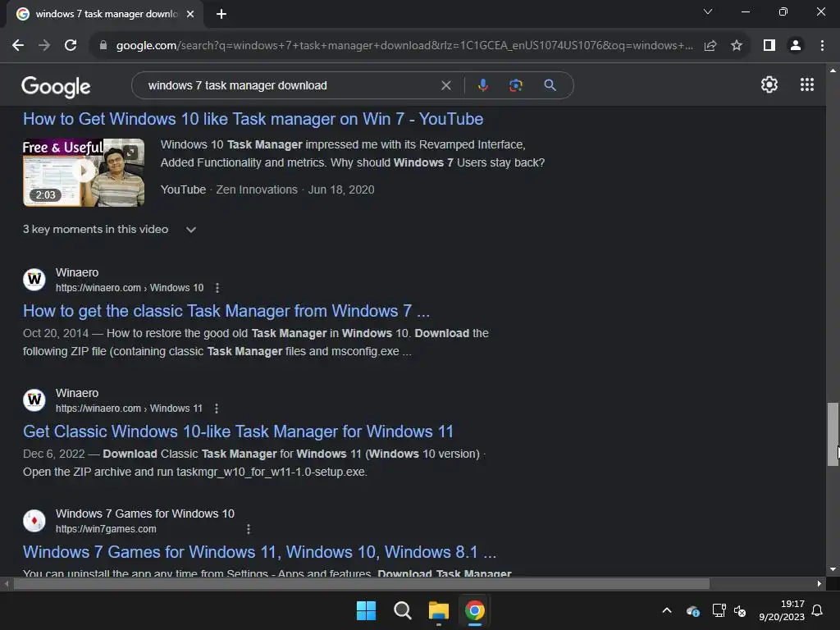The width and height of the screenshot is (840, 630).
Task: Select the windows 7 task manager tab
Action: (105, 14)
